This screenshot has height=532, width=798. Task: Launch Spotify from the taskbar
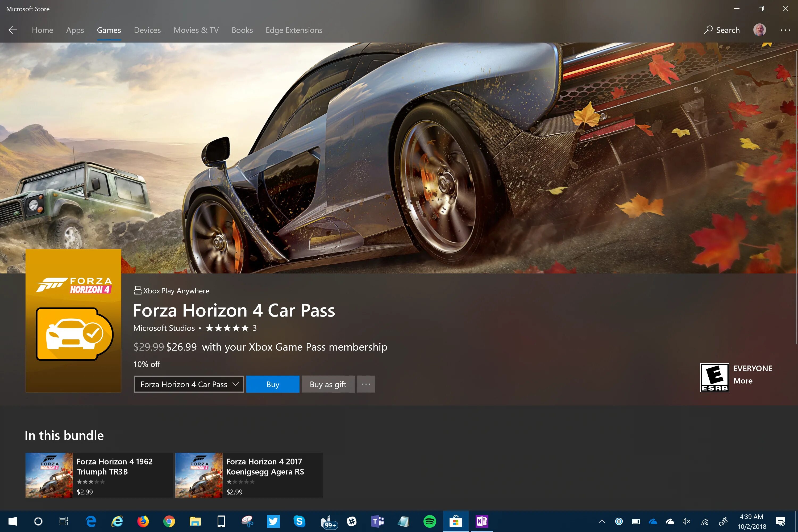click(430, 521)
